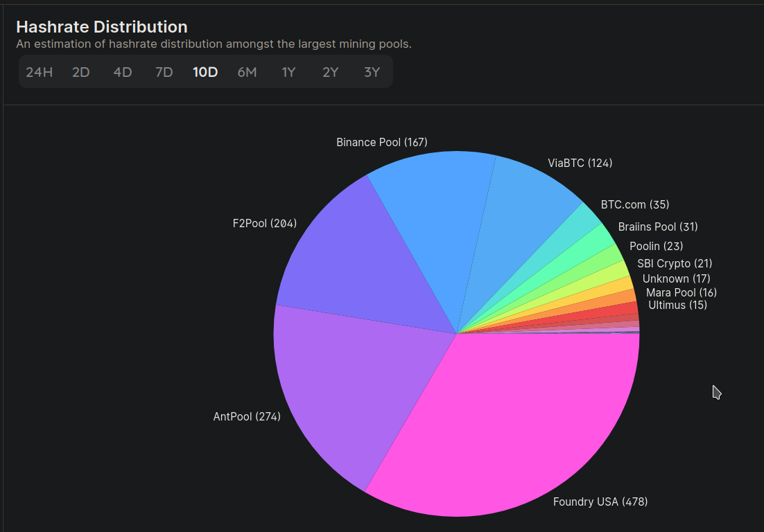This screenshot has width=764, height=532.
Task: Switch to the 2D time range
Action: [x=81, y=72]
